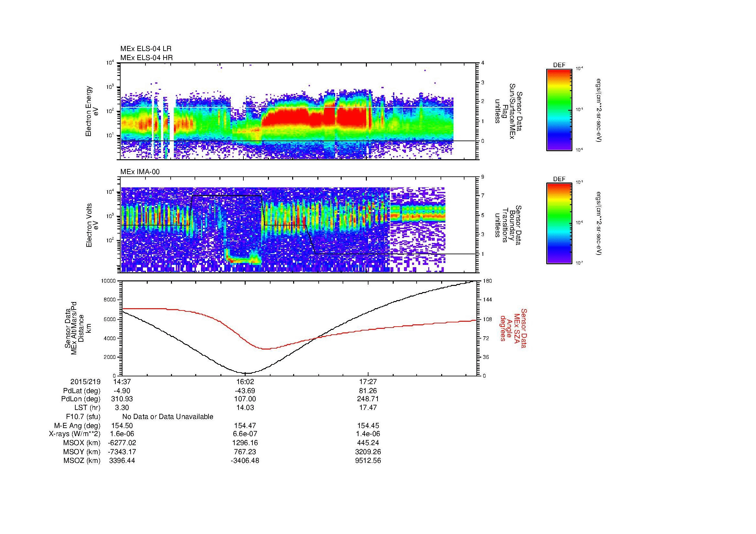This screenshot has width=756, height=534.
Task: Click the '10000' altitude axis tick label
Action: click(x=108, y=281)
